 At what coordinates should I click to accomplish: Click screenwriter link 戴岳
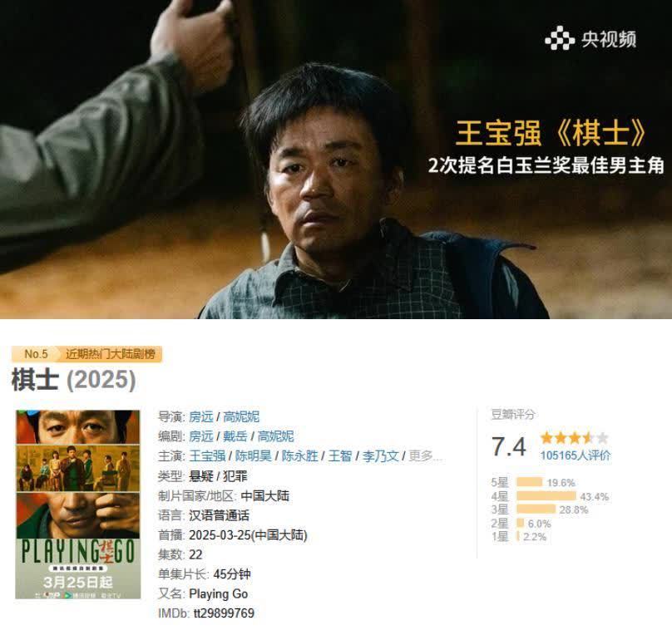tap(235, 436)
